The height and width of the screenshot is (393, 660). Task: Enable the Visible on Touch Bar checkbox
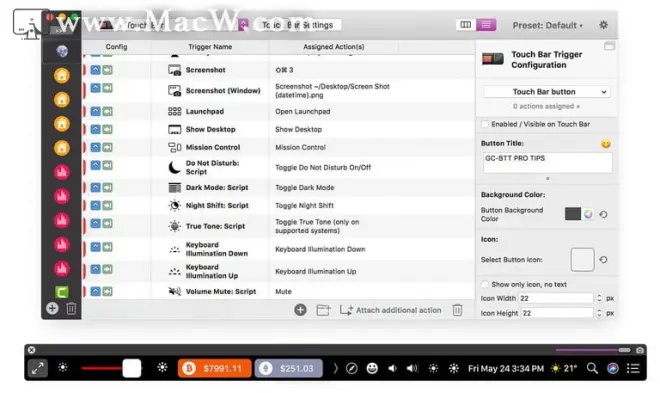pos(485,124)
